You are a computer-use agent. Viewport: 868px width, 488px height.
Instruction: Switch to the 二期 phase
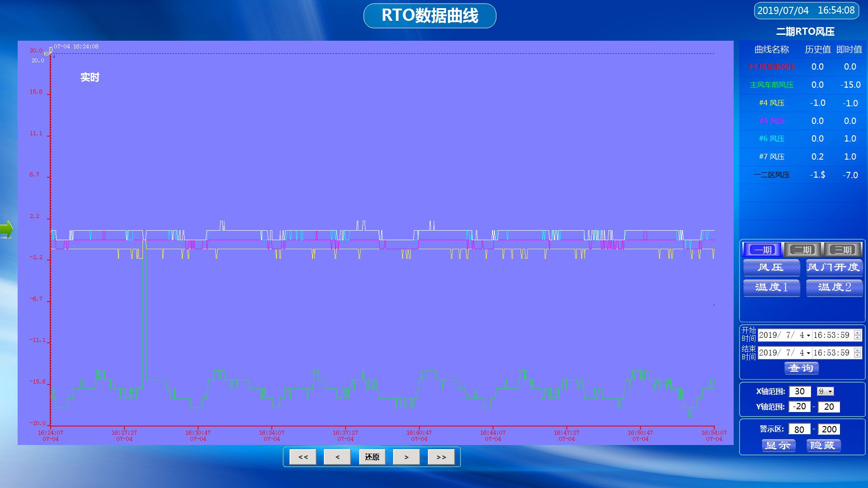[x=803, y=250]
